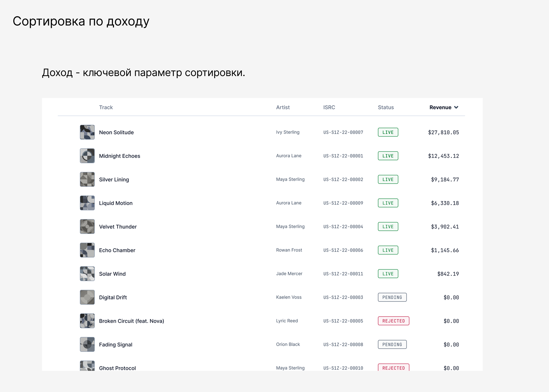Viewport: 549px width, 392px height.
Task: Toggle the LIVE status on Neon Solitude
Action: point(388,132)
